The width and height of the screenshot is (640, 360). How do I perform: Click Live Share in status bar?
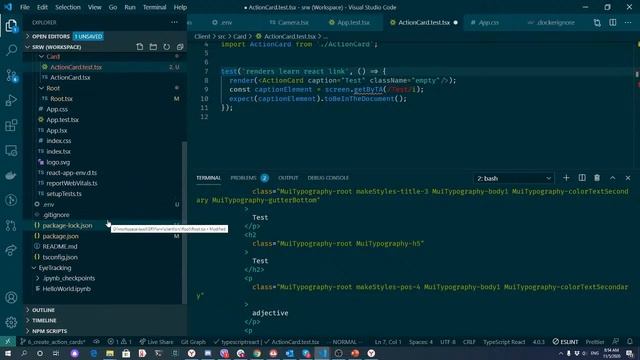[x=156, y=342]
